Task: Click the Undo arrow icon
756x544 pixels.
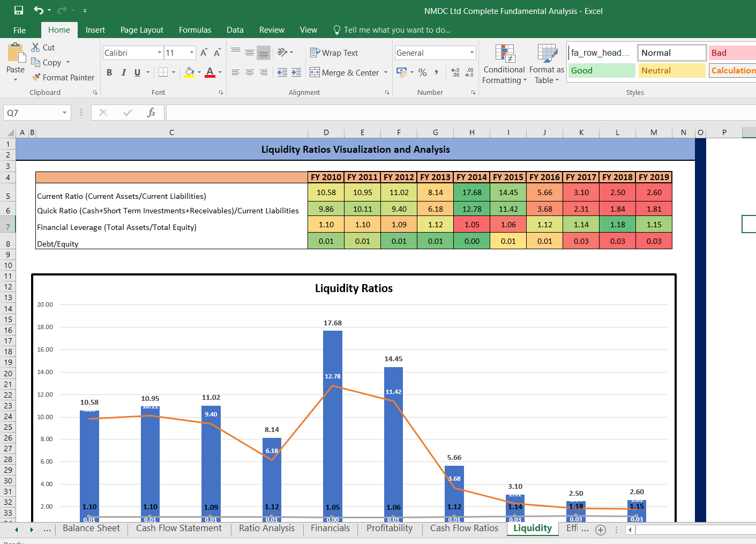Action: (x=39, y=10)
